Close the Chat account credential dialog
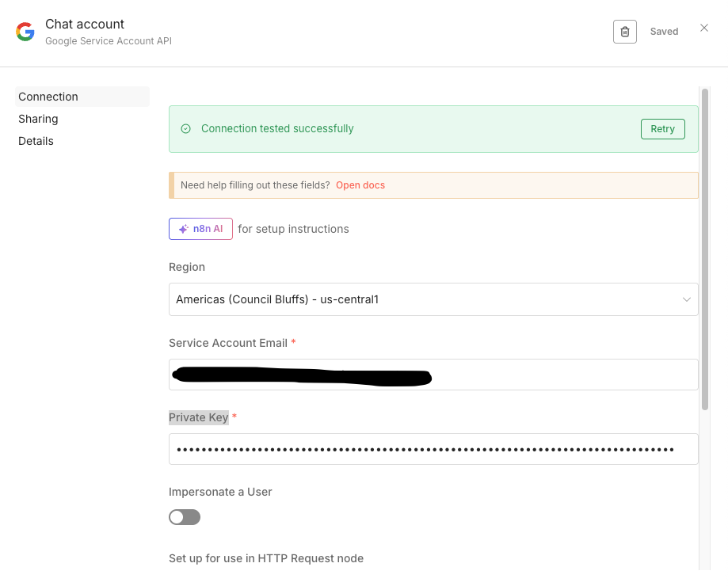Viewport: 728px width, 586px height. coord(703,29)
